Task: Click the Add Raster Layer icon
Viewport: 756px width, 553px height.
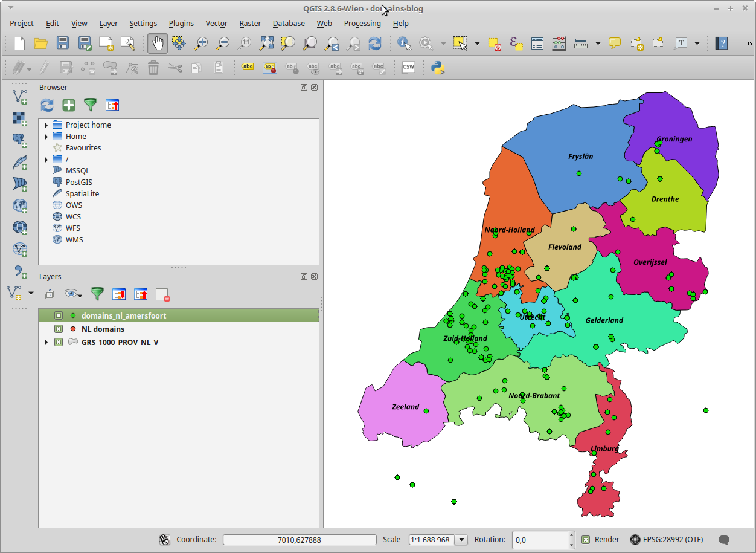Action: (20, 118)
